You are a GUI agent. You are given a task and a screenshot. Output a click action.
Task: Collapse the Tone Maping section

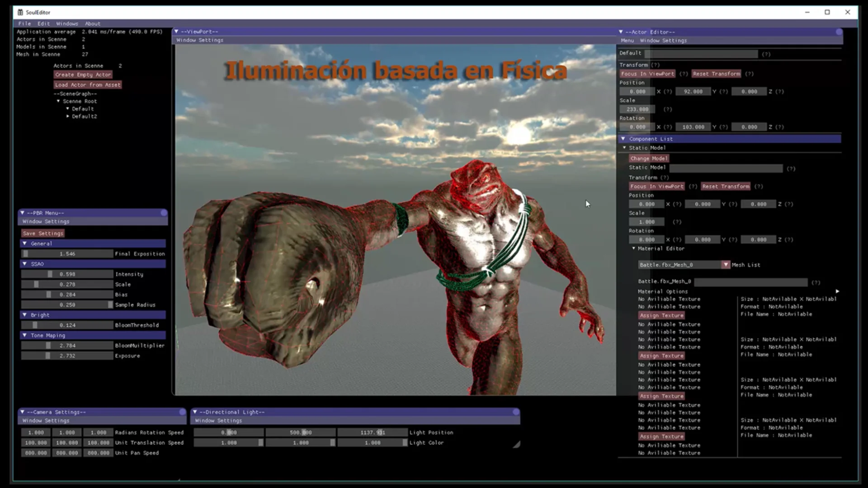[x=25, y=335]
